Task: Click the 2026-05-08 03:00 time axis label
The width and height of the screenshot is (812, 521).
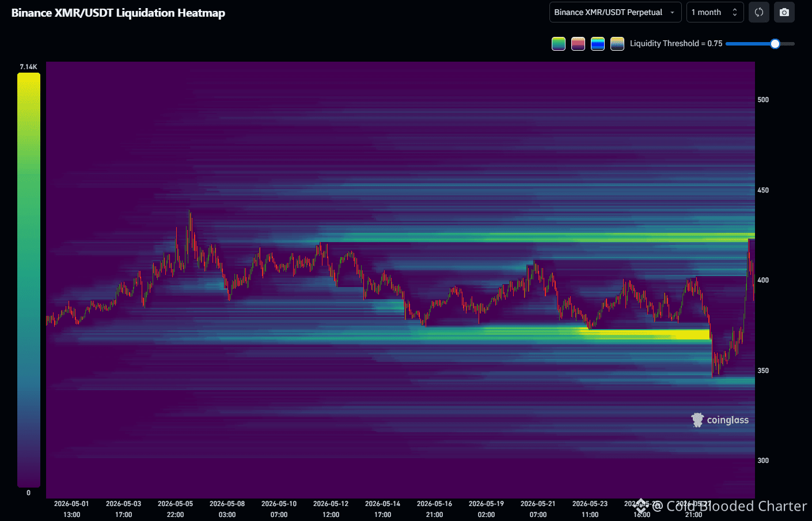Action: [227, 509]
